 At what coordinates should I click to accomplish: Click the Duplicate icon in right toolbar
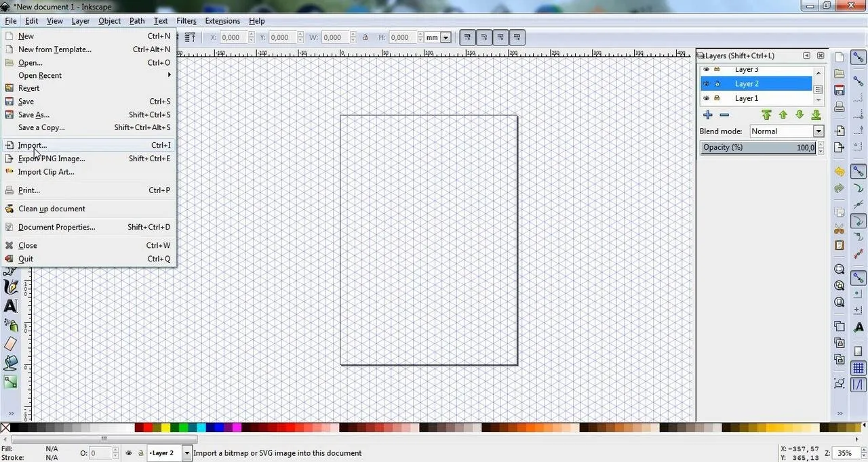point(840,327)
